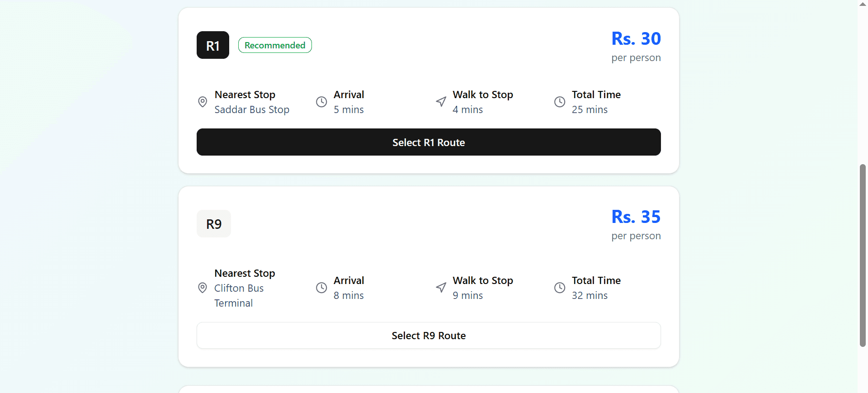Click the clock icon beside R1 Total Time
This screenshot has width=868, height=393.
(x=560, y=102)
